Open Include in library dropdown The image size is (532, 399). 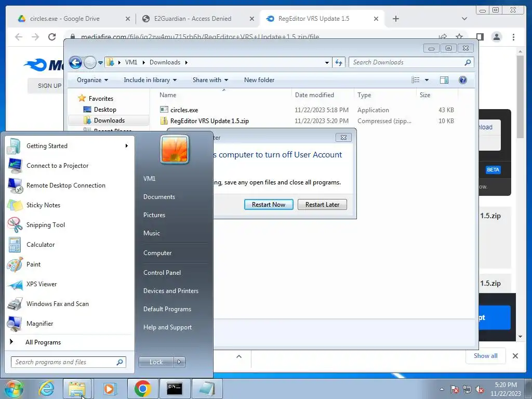click(150, 80)
